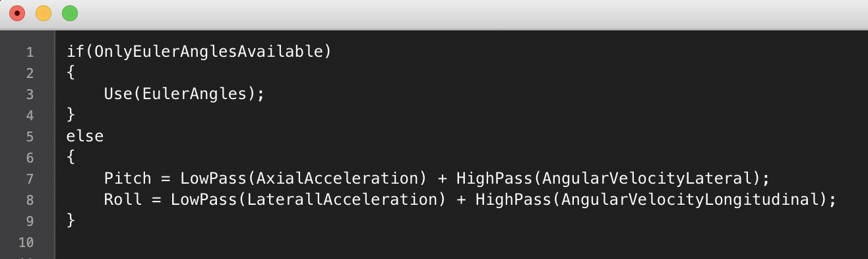Click line number 10 in the gutter

click(x=25, y=242)
